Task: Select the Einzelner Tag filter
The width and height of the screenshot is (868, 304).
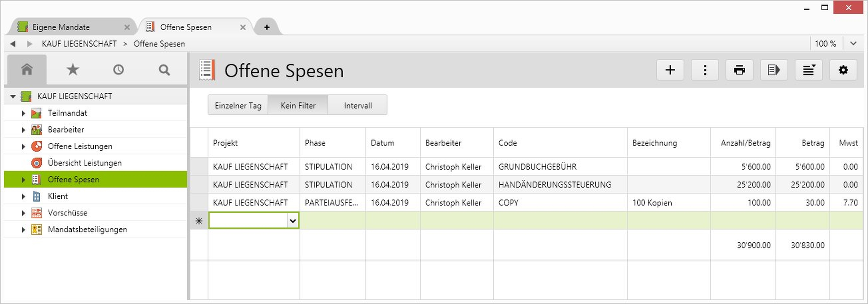Action: pyautogui.click(x=238, y=105)
